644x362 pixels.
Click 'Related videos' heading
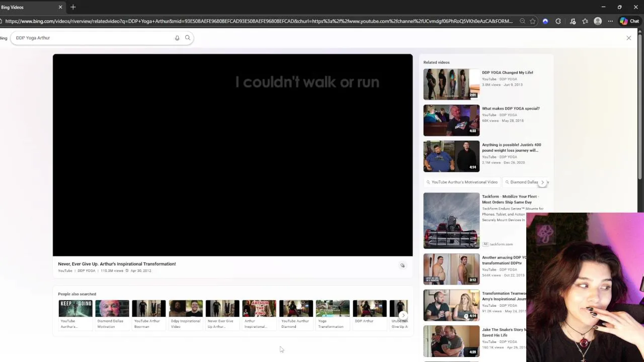pyautogui.click(x=436, y=62)
